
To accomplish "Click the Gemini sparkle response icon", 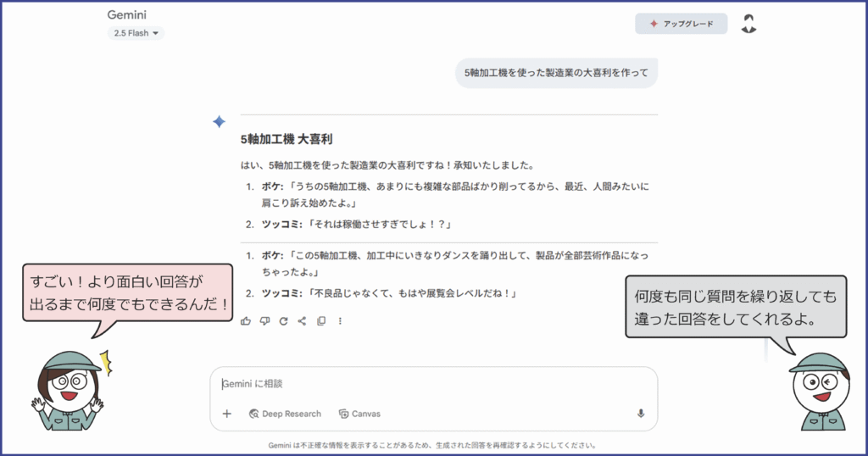I will pos(220,122).
